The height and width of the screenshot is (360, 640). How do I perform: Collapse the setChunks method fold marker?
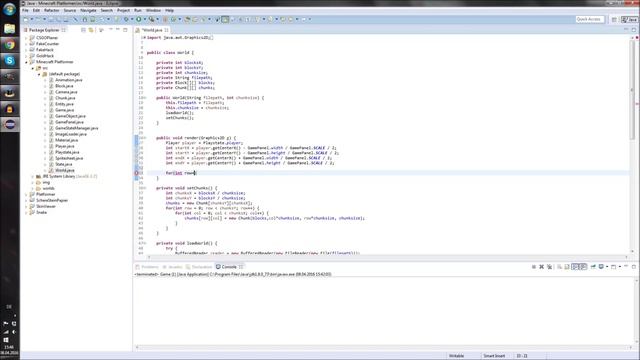tap(144, 188)
